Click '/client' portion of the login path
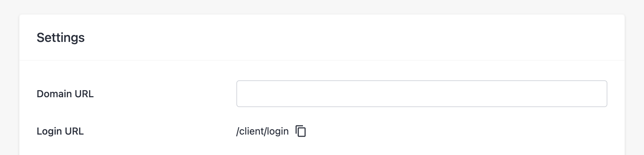The height and width of the screenshot is (155, 644). 250,131
